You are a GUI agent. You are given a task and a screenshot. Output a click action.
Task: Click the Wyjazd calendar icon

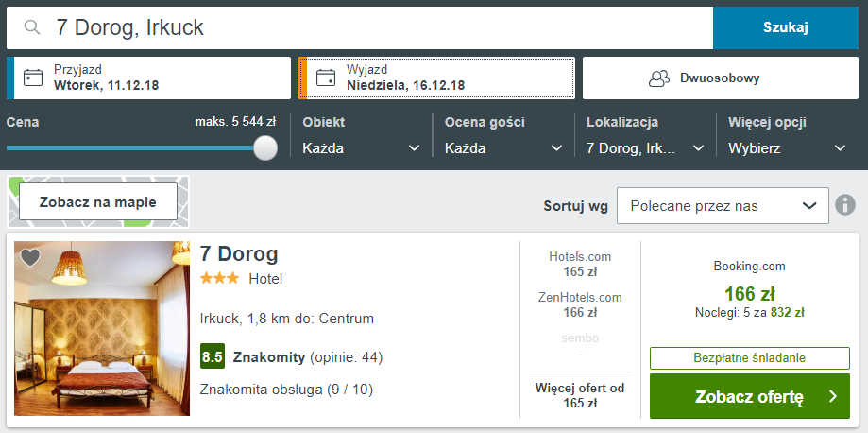tap(326, 78)
